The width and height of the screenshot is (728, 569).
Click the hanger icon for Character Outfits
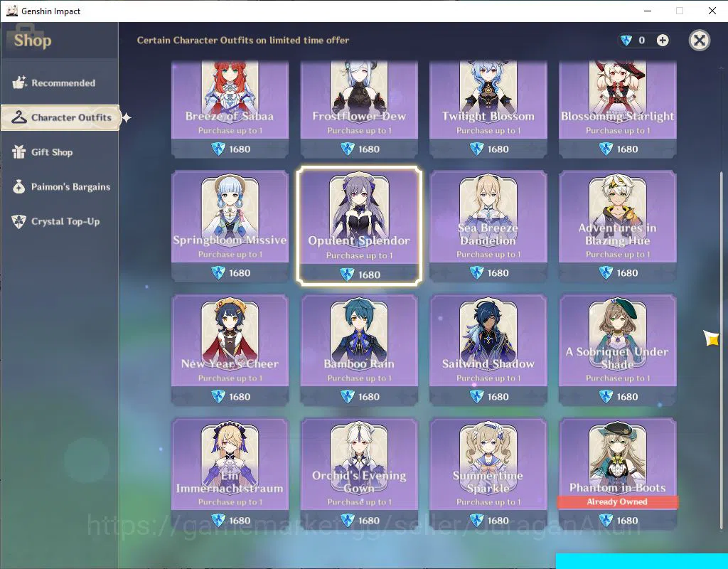pyautogui.click(x=19, y=117)
